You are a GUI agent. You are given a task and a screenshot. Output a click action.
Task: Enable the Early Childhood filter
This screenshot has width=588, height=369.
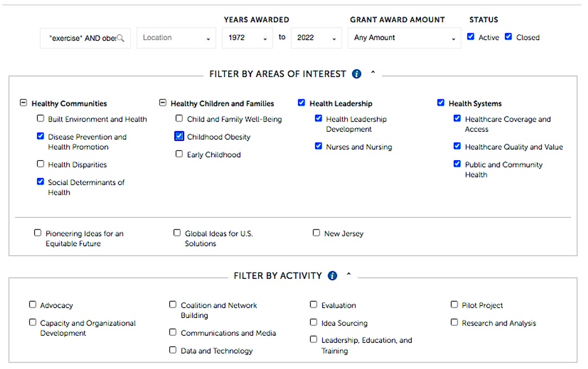[179, 154]
